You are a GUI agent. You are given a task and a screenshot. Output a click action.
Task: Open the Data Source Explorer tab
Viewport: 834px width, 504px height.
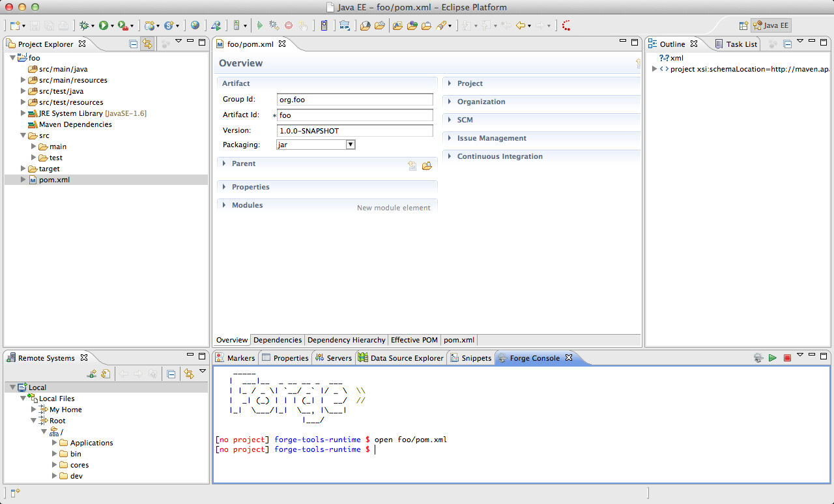point(401,358)
